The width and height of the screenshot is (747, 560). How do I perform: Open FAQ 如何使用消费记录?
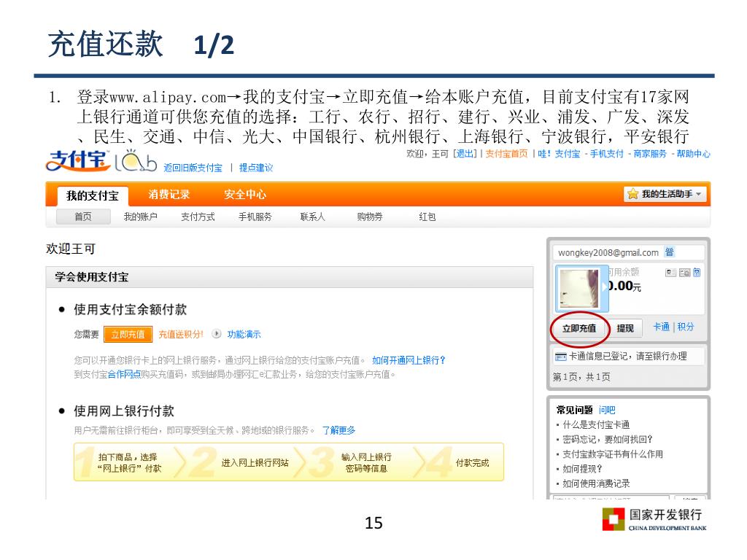pos(596,483)
